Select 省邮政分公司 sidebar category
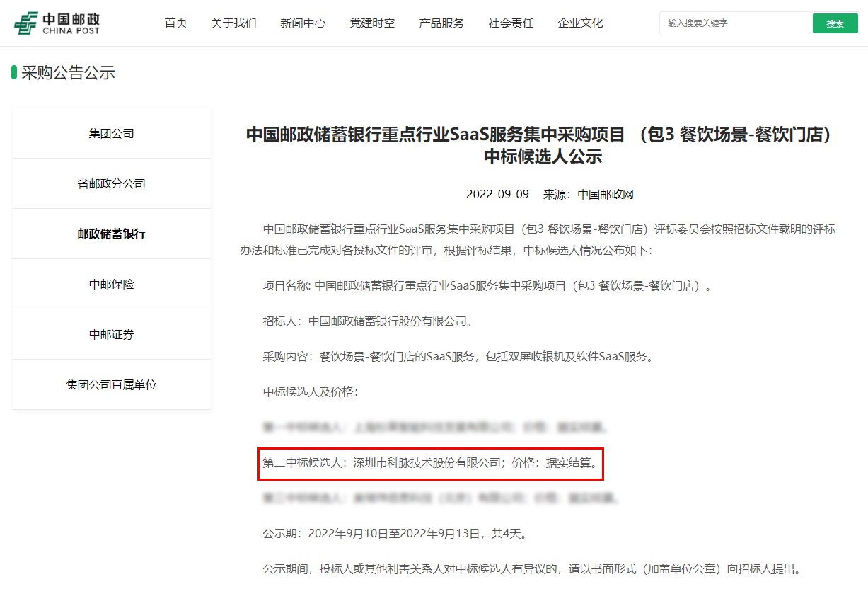 (x=112, y=183)
